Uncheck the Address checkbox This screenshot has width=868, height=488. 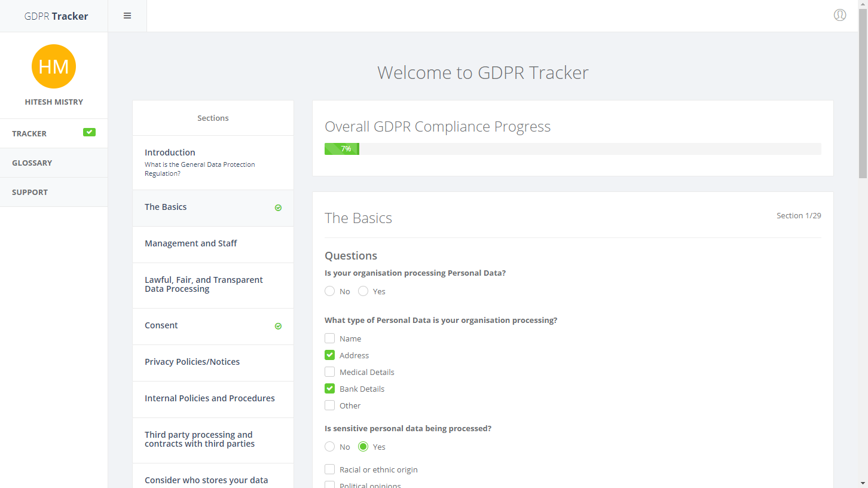[x=329, y=355]
